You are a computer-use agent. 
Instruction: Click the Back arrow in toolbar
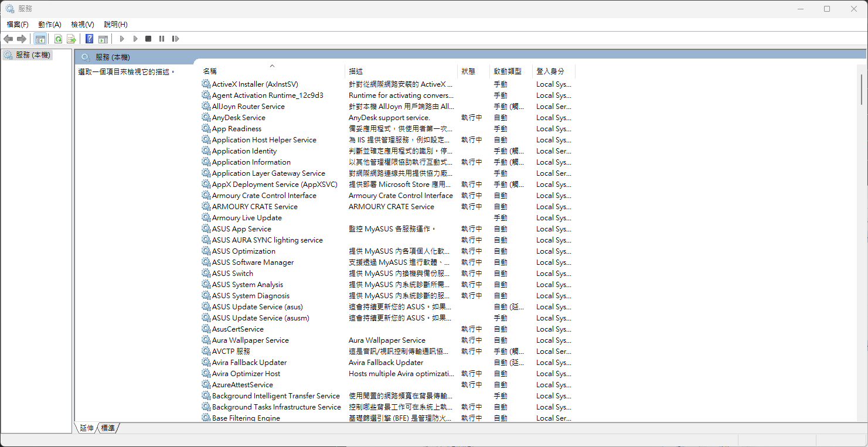coord(8,39)
